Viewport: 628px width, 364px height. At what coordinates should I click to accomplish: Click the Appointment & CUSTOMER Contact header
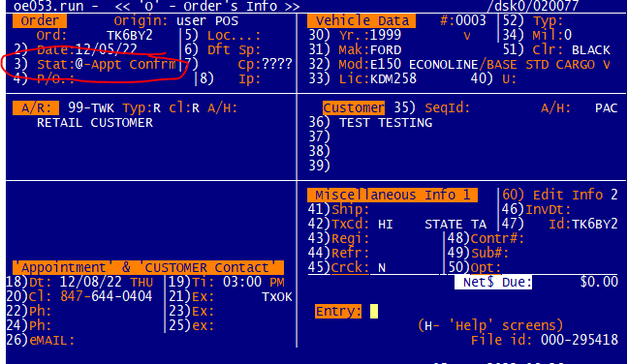pos(148,267)
